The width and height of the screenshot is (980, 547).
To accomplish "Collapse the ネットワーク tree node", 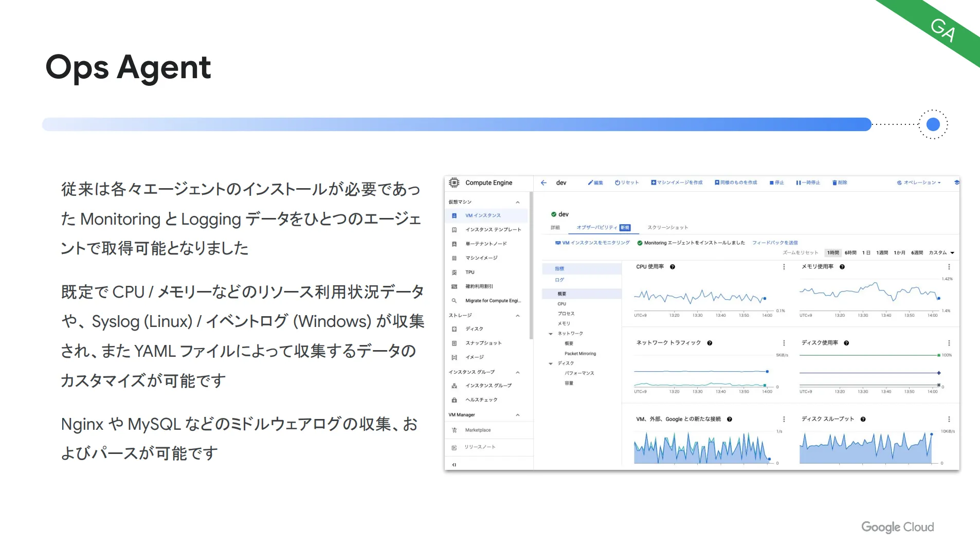I will 551,334.
